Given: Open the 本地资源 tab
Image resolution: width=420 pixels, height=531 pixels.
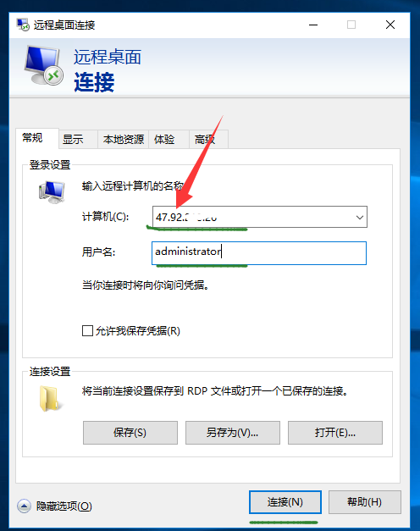Looking at the screenshot, I should tap(124, 139).
